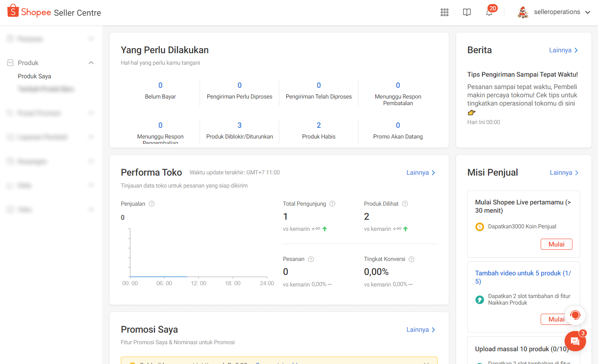Screen dimensions: 598x364
Task: Select the Produk menu in sidebar
Action: pyautogui.click(x=28, y=63)
